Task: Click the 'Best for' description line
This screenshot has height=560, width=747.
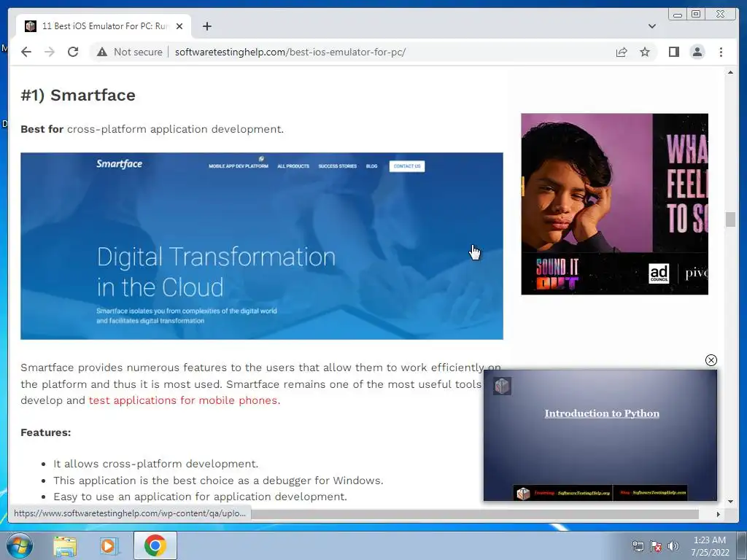Action: (x=152, y=129)
